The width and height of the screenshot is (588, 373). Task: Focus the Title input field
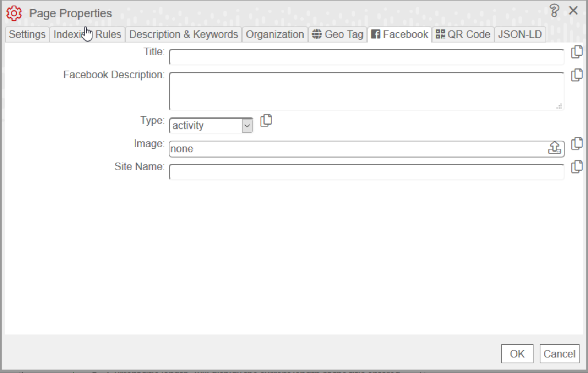367,57
